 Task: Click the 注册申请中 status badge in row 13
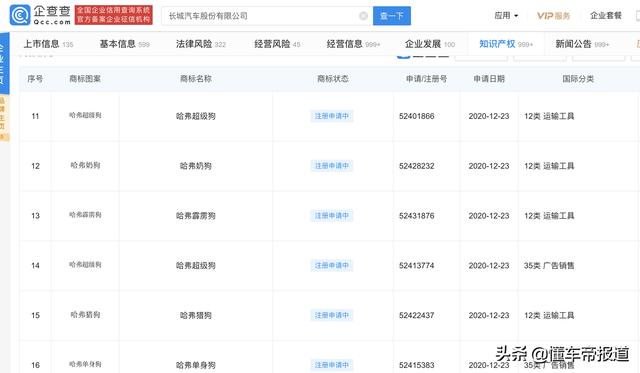tap(332, 216)
